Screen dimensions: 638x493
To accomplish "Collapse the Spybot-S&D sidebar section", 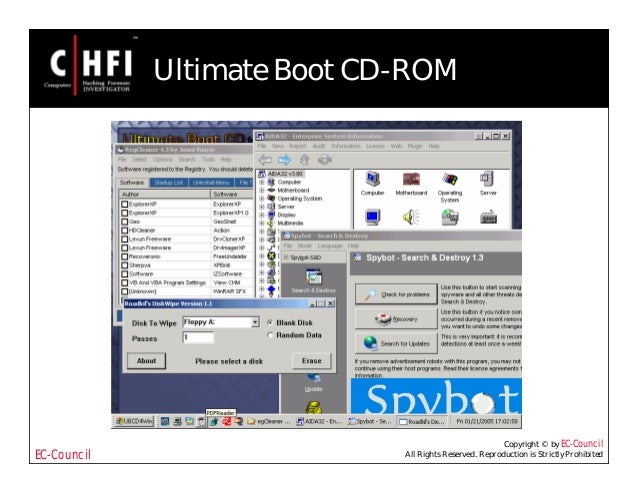I will click(x=286, y=257).
